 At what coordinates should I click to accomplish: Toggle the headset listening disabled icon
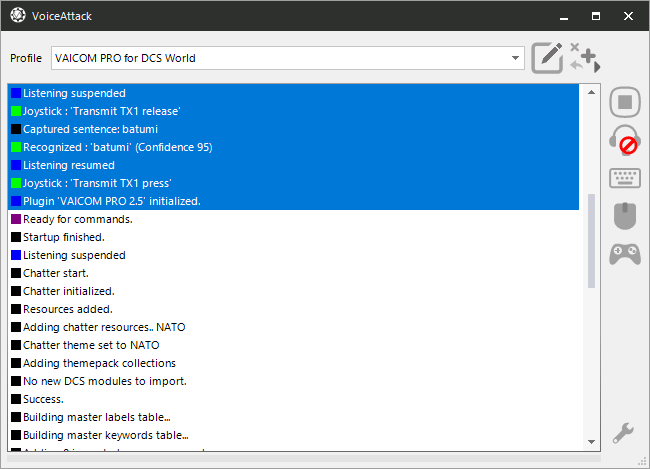click(x=625, y=140)
